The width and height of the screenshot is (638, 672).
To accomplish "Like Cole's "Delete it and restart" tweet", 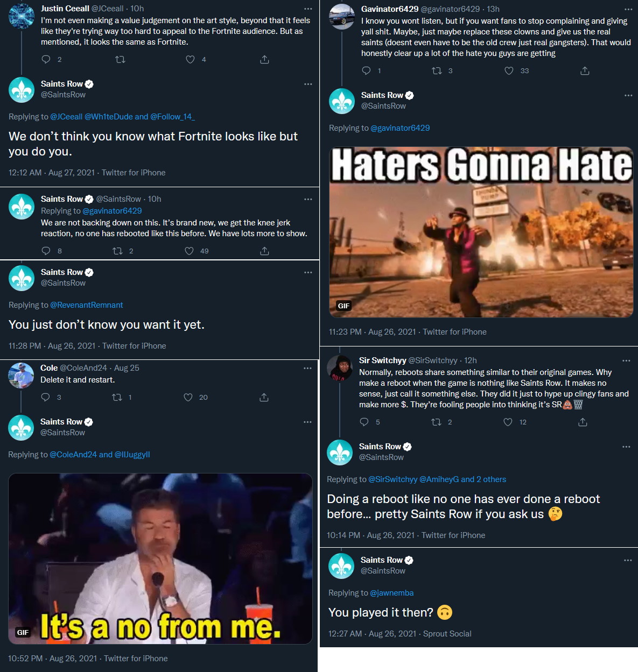I will pyautogui.click(x=188, y=397).
